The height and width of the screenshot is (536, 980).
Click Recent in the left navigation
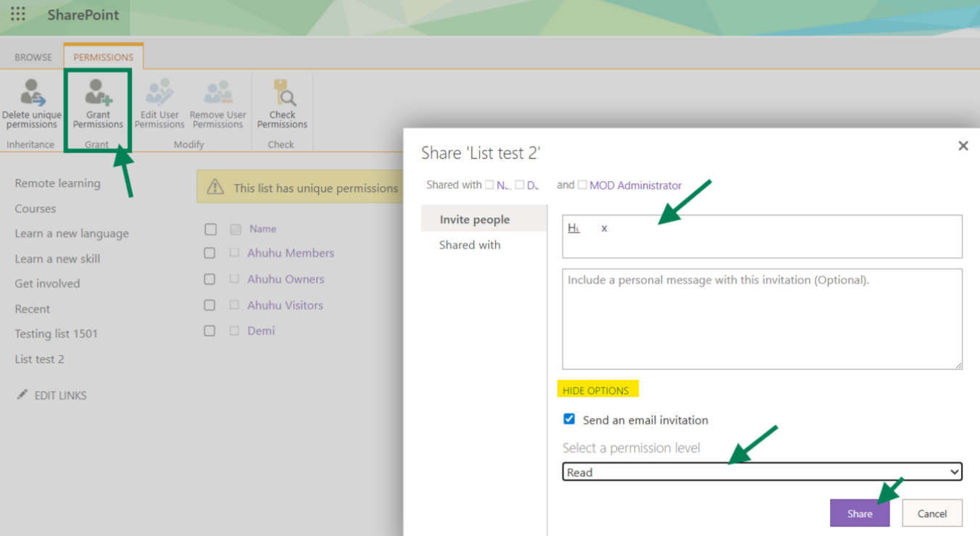coord(33,309)
